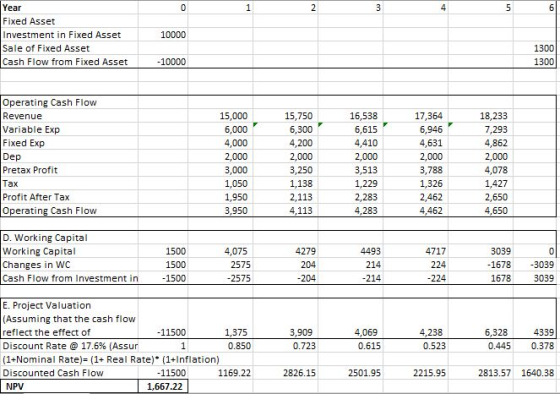Screen dimensions: 560x394
Task: Click the Fixed Asset section label
Action: click(29, 21)
